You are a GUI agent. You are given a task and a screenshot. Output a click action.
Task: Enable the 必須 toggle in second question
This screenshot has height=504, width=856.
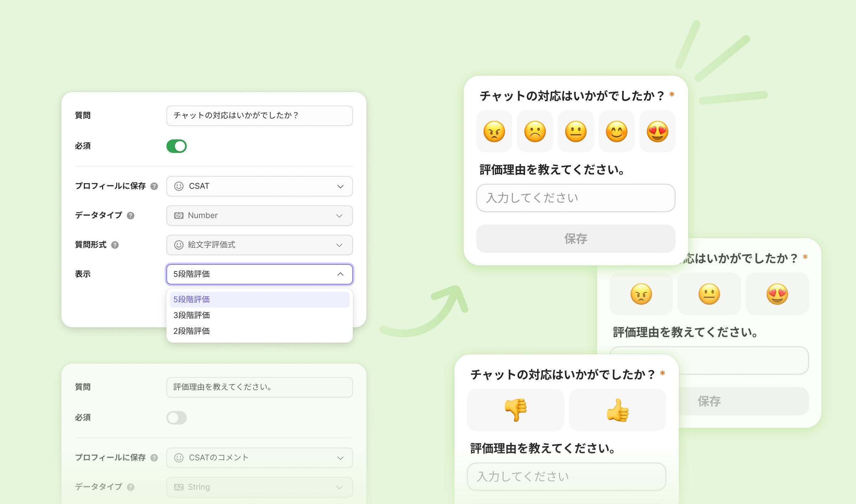click(177, 418)
